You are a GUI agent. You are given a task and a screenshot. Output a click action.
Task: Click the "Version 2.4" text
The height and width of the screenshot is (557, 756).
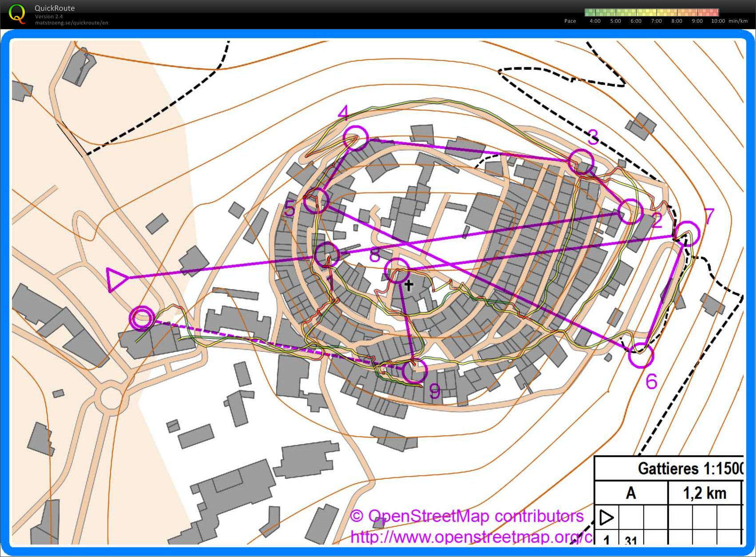click(x=49, y=16)
